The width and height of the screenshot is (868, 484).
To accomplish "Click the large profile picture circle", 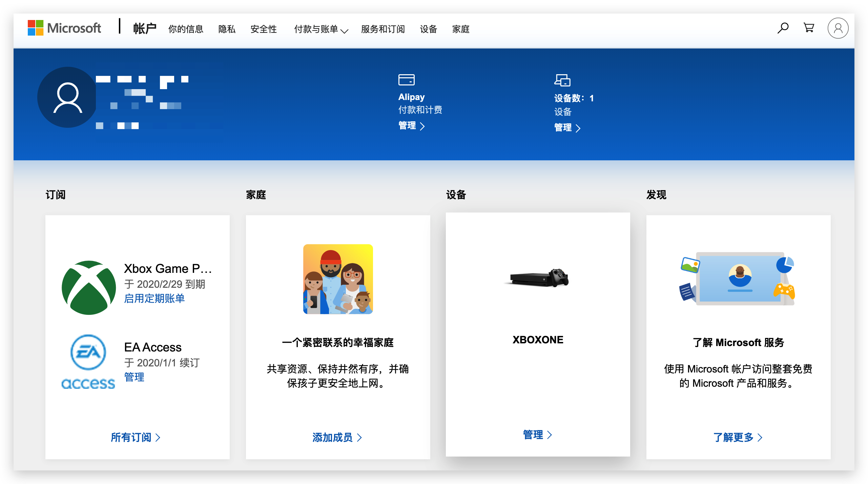I will coord(68,98).
